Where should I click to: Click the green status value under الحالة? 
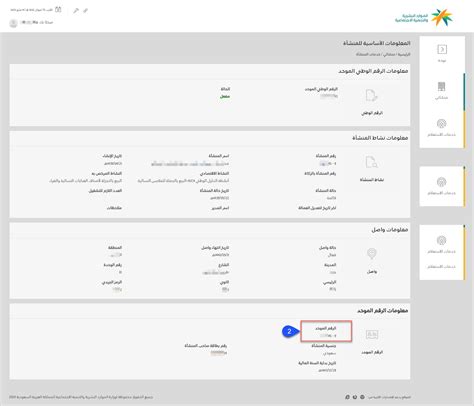pos(225,97)
